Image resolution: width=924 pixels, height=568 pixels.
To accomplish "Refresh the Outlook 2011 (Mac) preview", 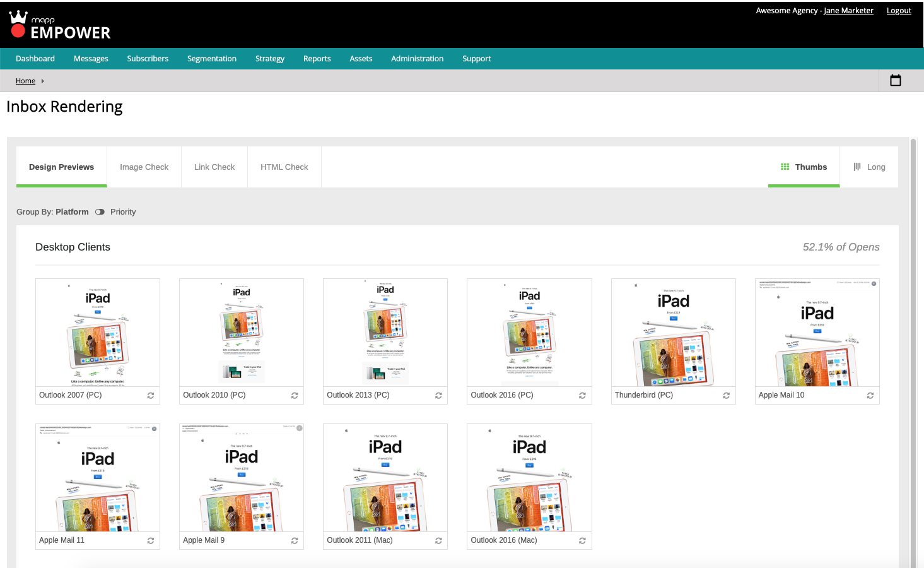I will coord(438,541).
